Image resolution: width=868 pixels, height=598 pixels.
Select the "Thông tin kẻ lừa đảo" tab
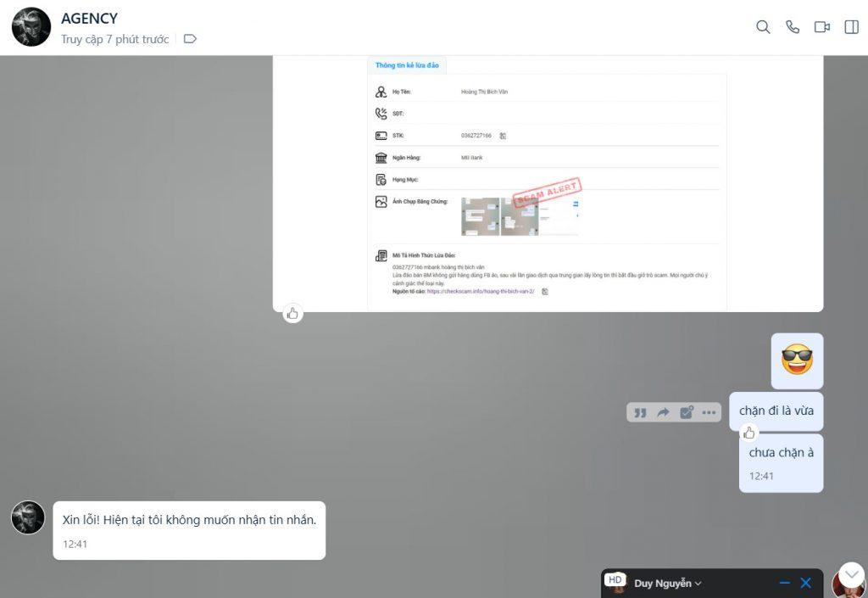(407, 65)
